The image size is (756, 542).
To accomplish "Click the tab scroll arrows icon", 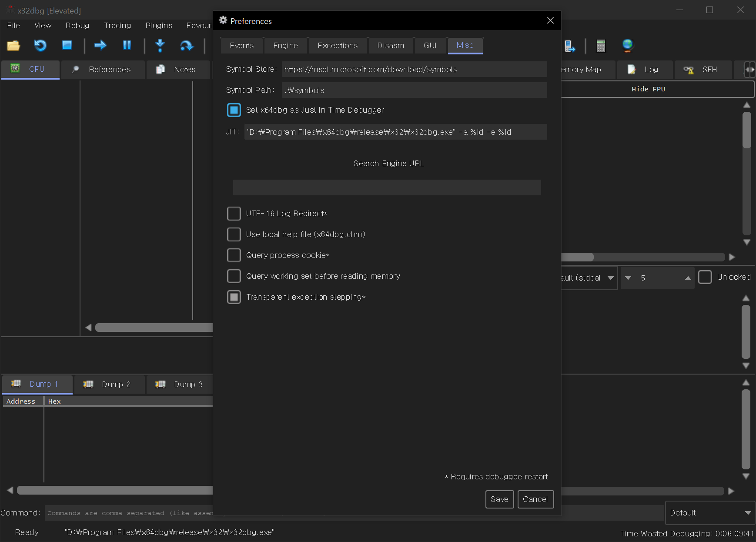I will click(x=749, y=70).
